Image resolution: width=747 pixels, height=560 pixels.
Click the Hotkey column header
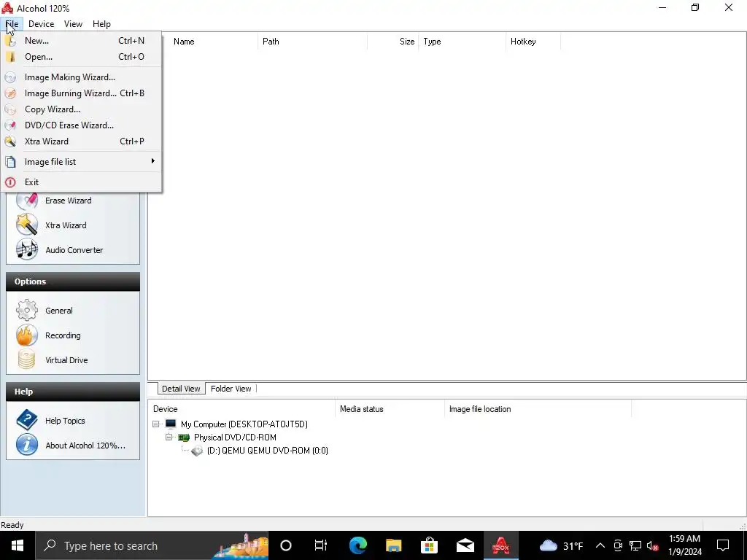click(x=533, y=42)
